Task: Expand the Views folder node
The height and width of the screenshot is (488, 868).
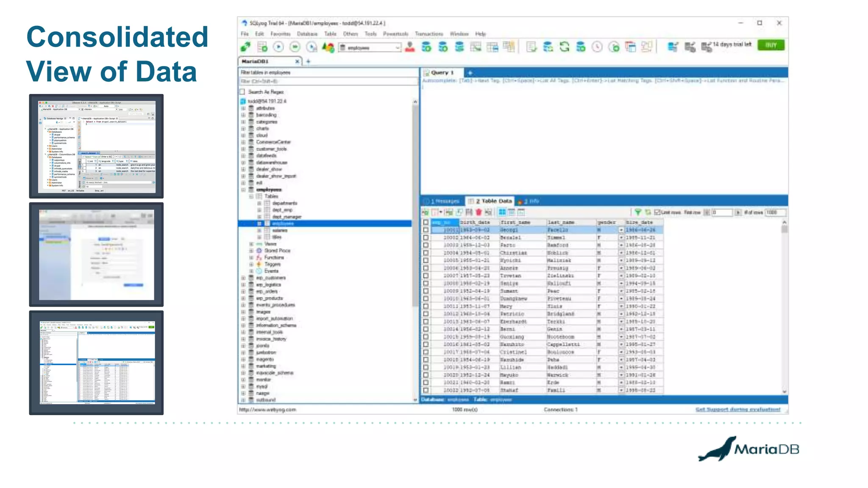Action: pyautogui.click(x=251, y=244)
